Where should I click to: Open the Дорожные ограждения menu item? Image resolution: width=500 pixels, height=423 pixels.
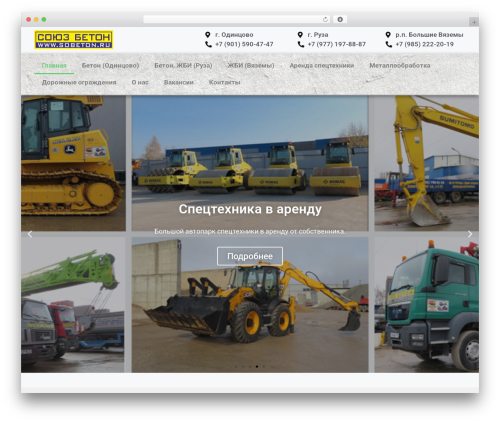(79, 82)
